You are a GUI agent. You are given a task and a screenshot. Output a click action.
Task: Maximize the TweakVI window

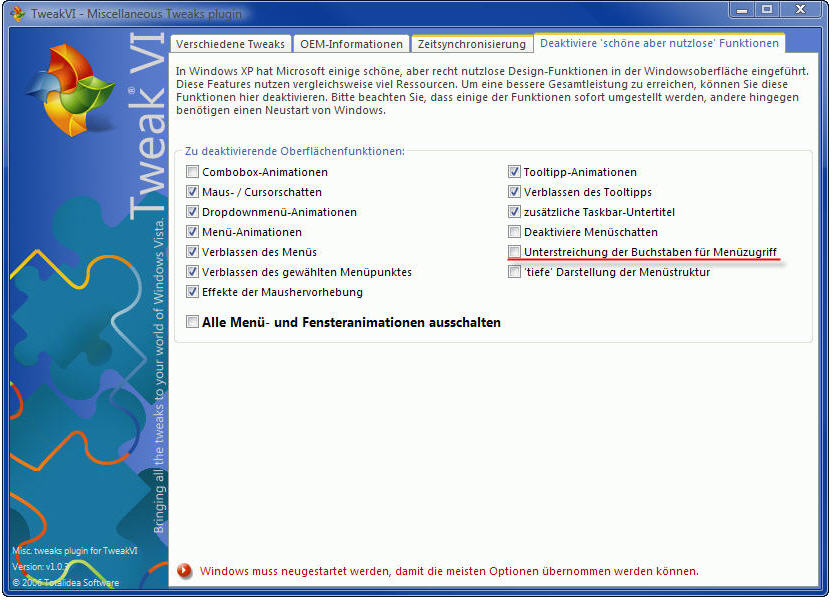point(767,10)
